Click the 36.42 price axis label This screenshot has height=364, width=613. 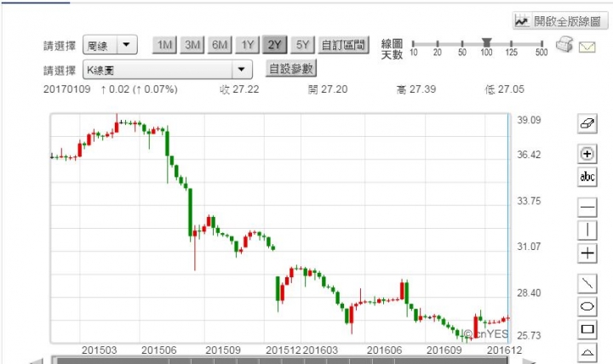[x=529, y=155]
